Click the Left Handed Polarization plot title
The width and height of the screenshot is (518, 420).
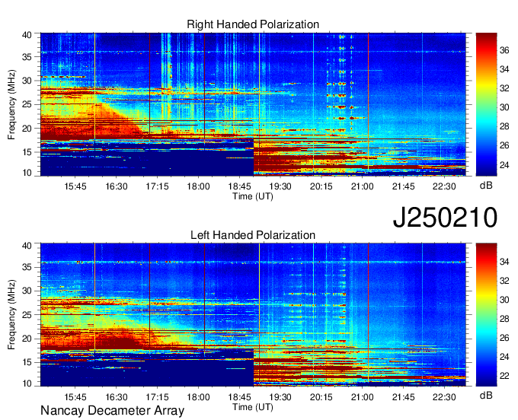coord(253,236)
